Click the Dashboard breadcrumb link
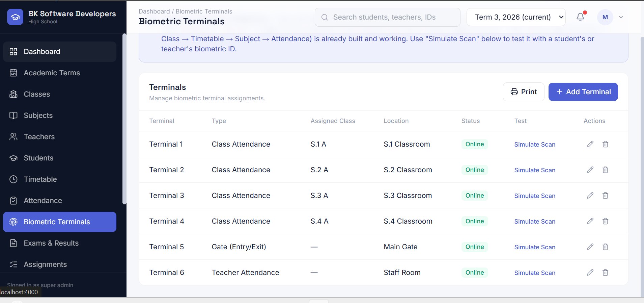This screenshot has height=303, width=644. point(154,11)
